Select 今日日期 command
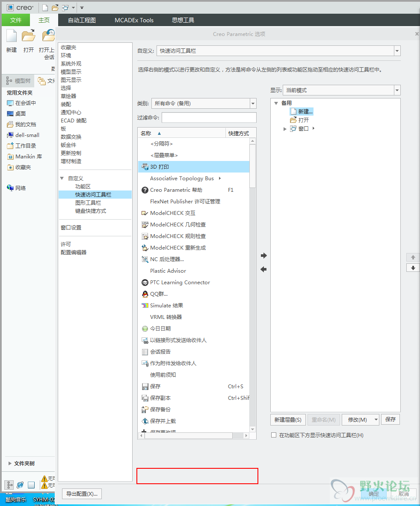This screenshot has width=420, height=506. pos(193,328)
